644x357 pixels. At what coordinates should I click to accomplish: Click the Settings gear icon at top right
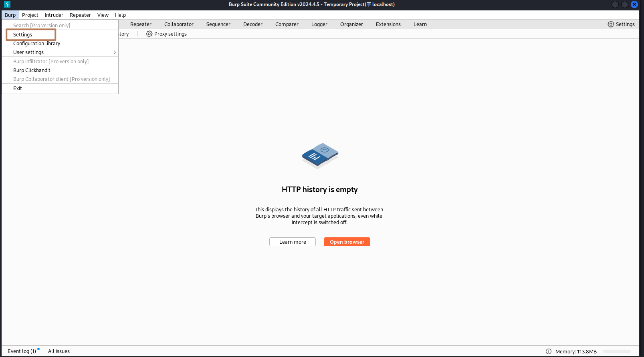coord(610,24)
